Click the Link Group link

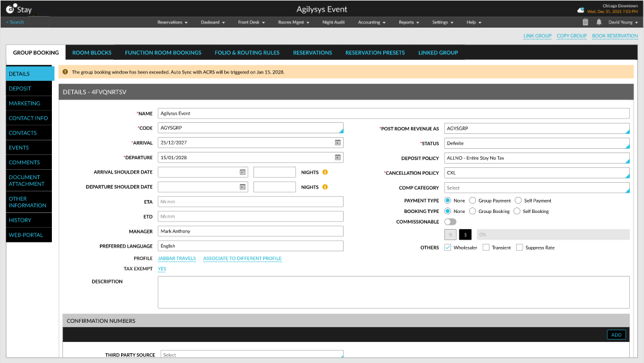coord(537,36)
